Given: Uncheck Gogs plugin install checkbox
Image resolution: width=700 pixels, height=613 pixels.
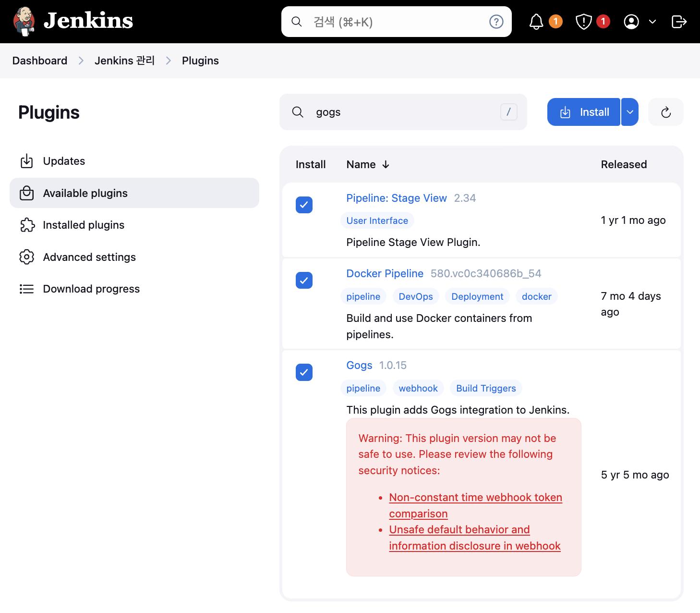Looking at the screenshot, I should pyautogui.click(x=304, y=372).
